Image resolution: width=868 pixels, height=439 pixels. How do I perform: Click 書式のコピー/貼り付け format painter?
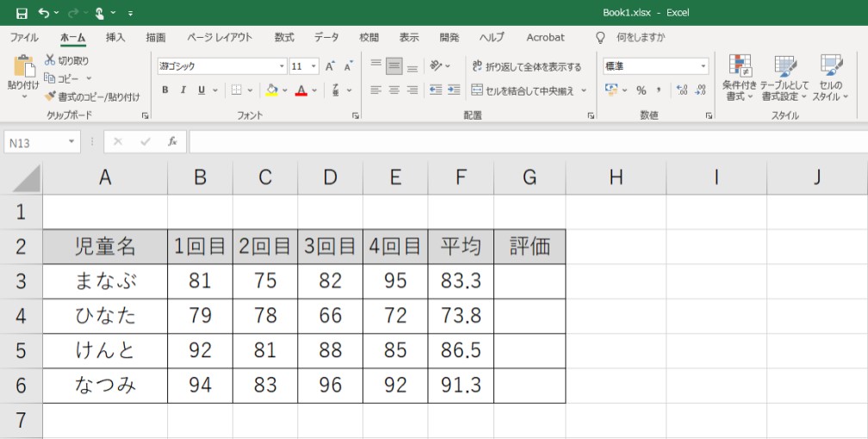point(92,97)
